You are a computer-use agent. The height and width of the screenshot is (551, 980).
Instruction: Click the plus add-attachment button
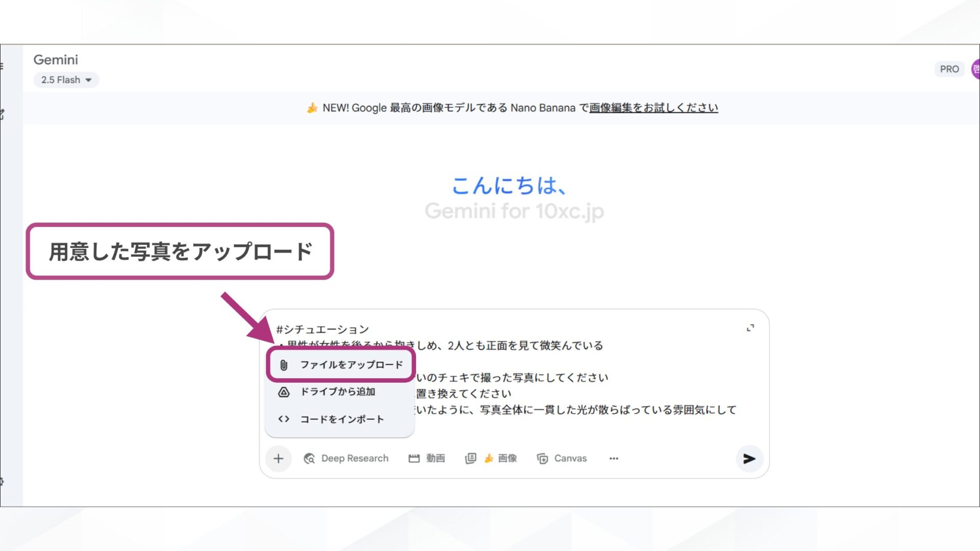click(x=278, y=458)
